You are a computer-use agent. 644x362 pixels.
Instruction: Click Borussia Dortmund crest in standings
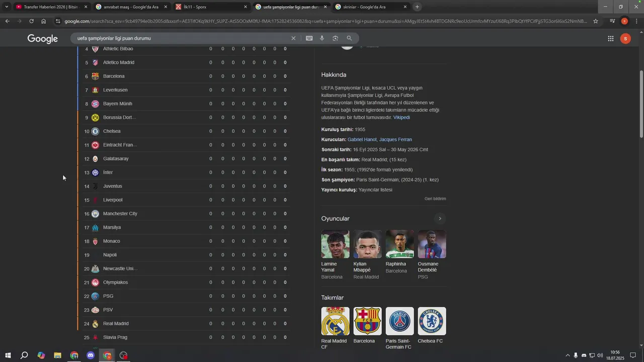pyautogui.click(x=95, y=118)
